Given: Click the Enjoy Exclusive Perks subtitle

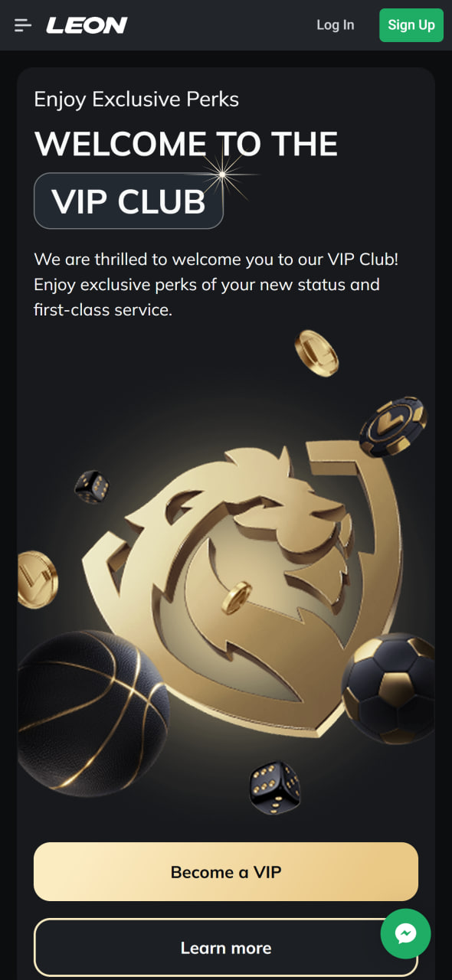Looking at the screenshot, I should tap(136, 100).
